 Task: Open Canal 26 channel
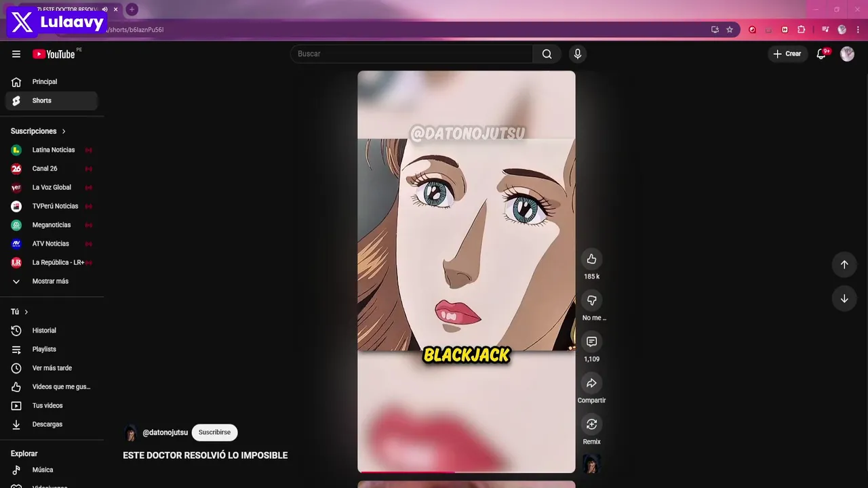point(52,169)
